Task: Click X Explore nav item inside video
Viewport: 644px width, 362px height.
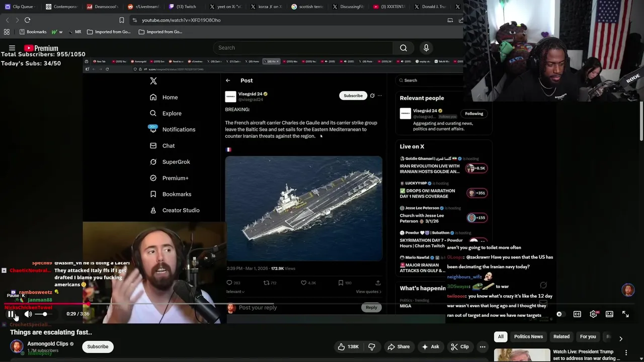Action: (x=166, y=114)
